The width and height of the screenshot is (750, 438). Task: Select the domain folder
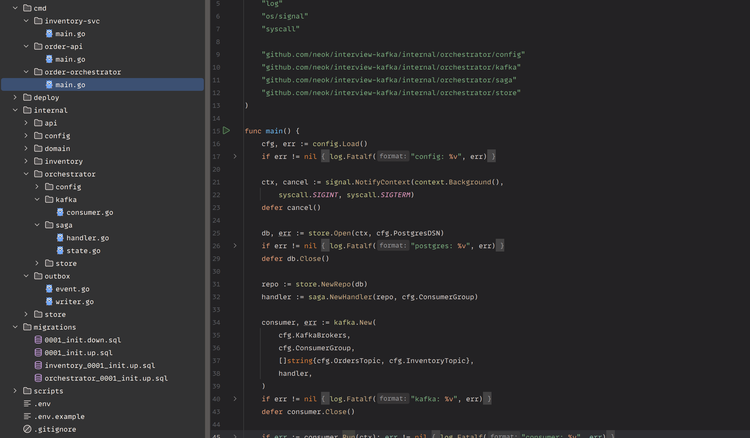coord(57,149)
